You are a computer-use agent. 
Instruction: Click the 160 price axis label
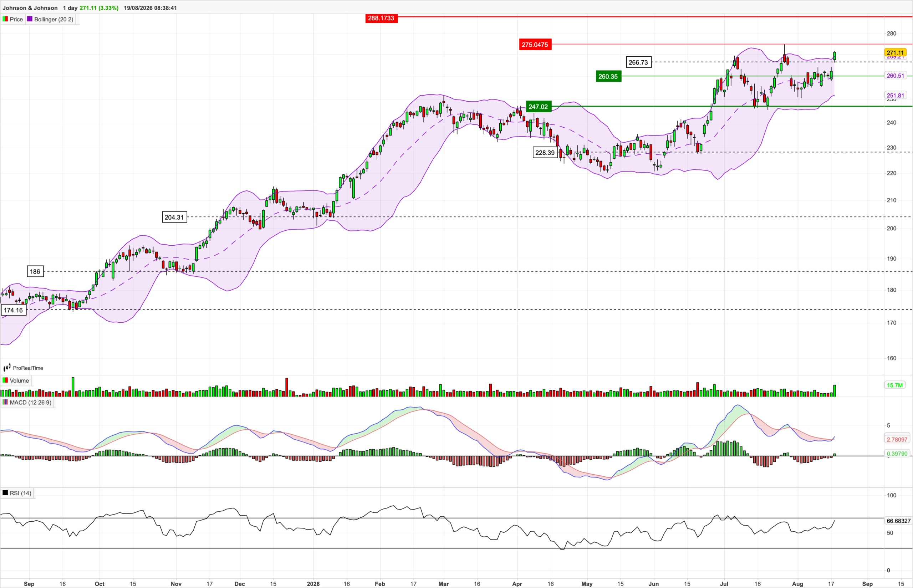tap(892, 358)
